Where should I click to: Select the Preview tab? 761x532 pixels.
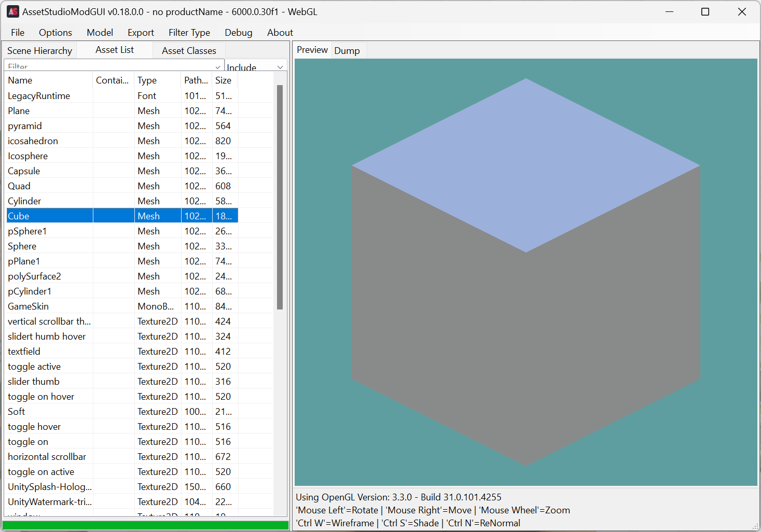[312, 50]
